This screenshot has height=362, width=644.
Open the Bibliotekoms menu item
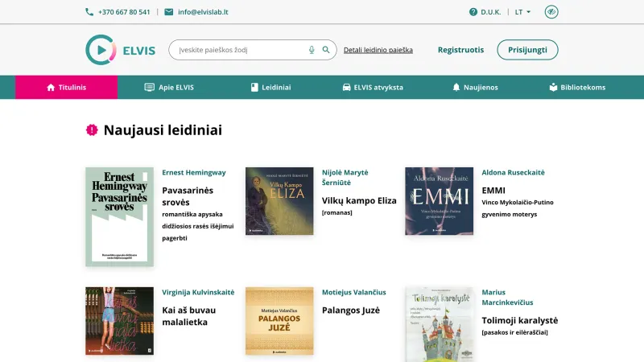pos(577,87)
